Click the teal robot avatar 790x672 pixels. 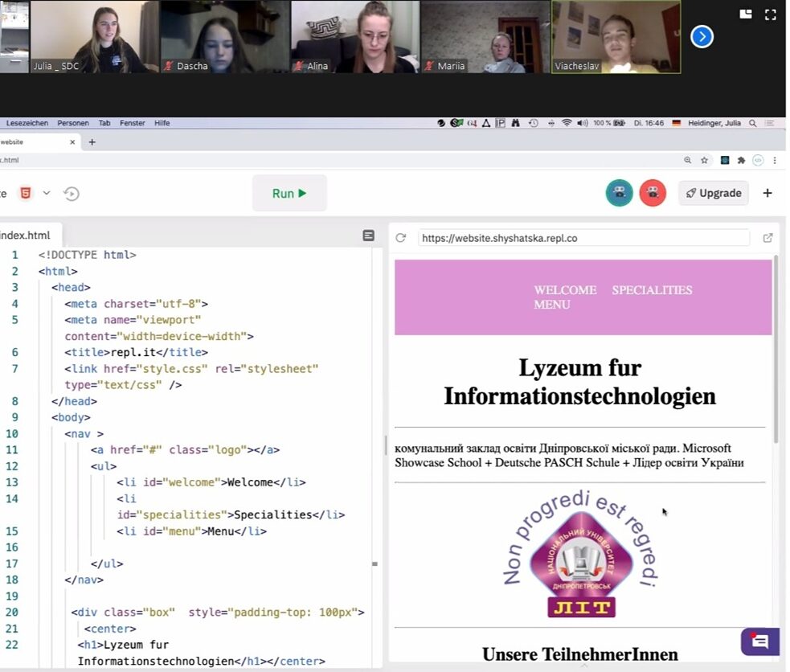click(619, 193)
